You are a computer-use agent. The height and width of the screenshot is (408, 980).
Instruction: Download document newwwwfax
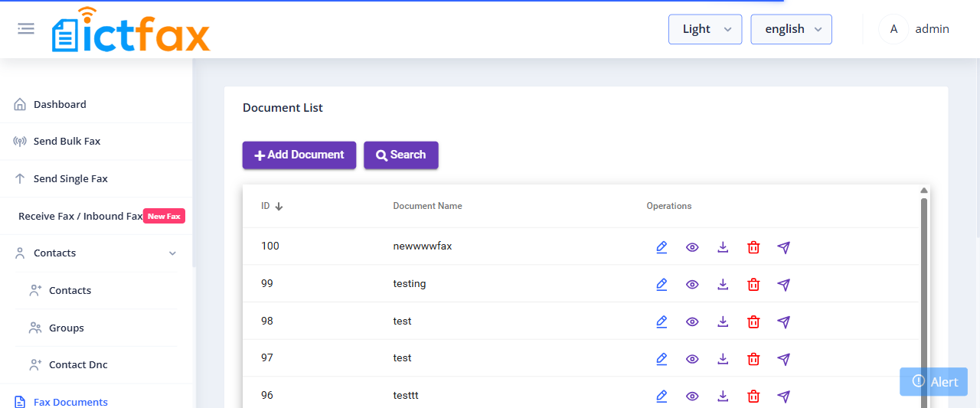tap(723, 247)
